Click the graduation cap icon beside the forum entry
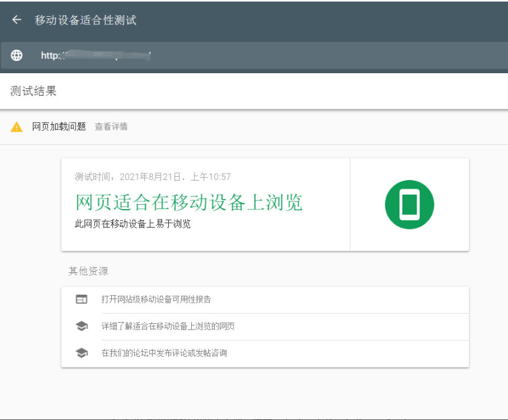Image resolution: width=508 pixels, height=420 pixels. click(x=83, y=354)
